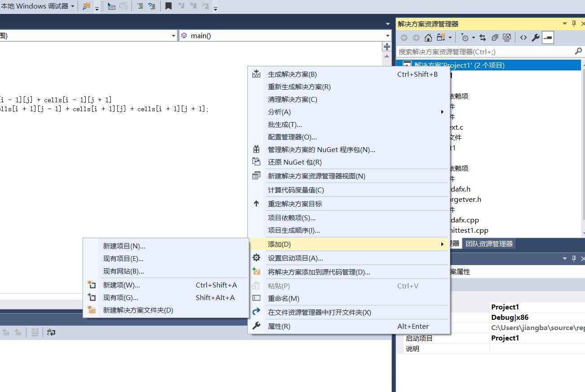This screenshot has width=585, height=392.
Task: Select 新建解决方案文件夹(D)
Action: coord(166,310)
